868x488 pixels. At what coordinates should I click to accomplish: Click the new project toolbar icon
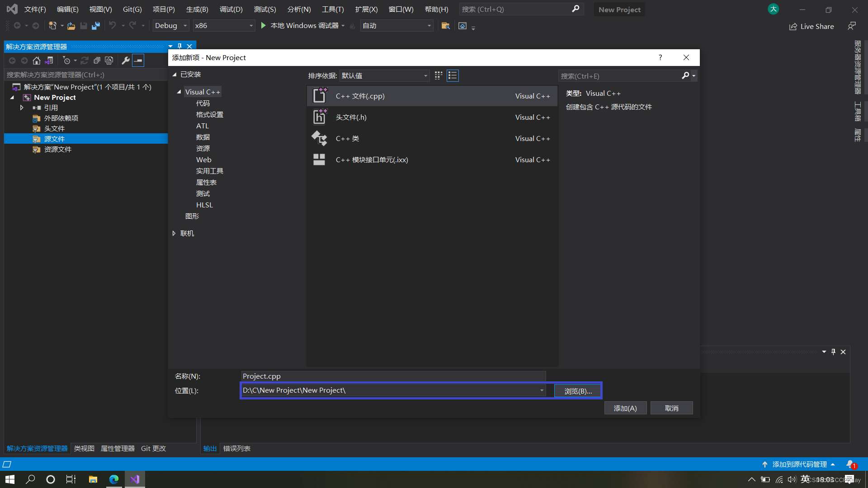(x=53, y=26)
